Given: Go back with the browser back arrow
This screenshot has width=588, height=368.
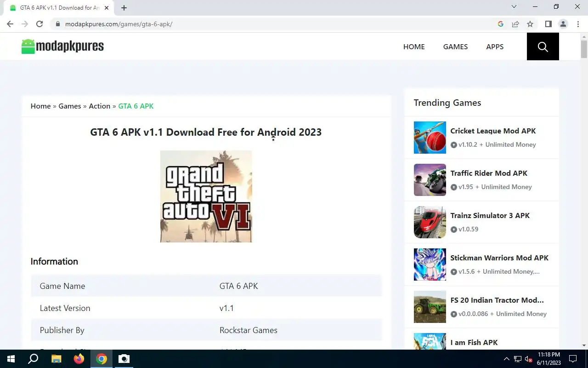Looking at the screenshot, I should [10, 24].
